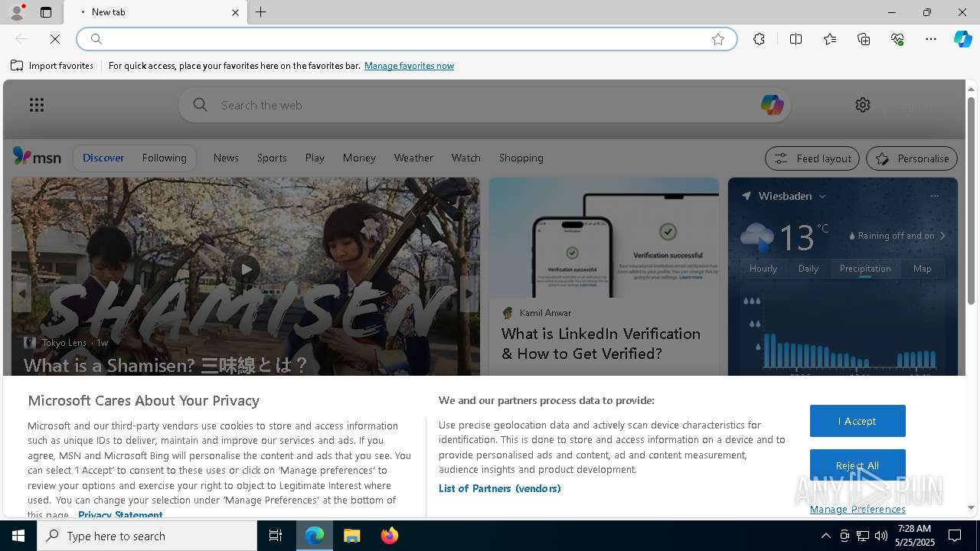
Task: Open weather card more options
Action: 934,196
